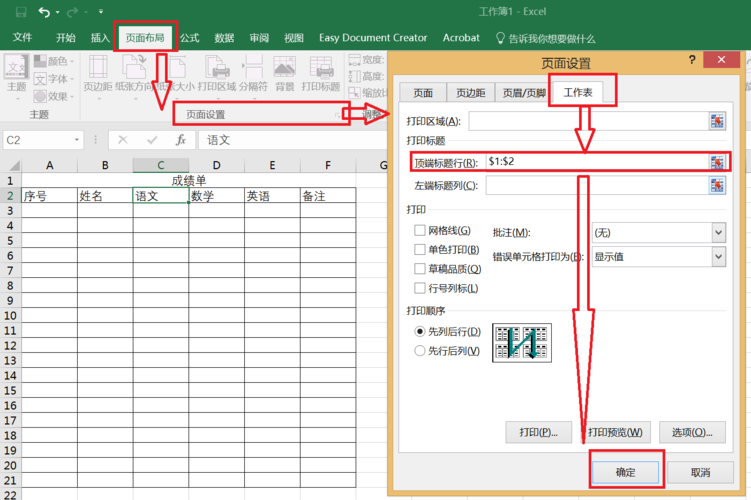Click the 顶端标题行 field with $1:$2
This screenshot has height=500, width=751.
pyautogui.click(x=597, y=162)
